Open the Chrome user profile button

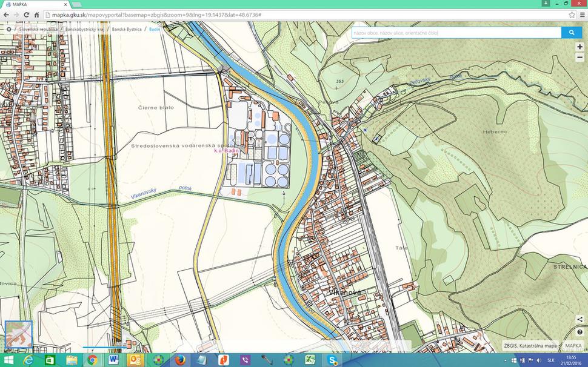(x=546, y=3)
